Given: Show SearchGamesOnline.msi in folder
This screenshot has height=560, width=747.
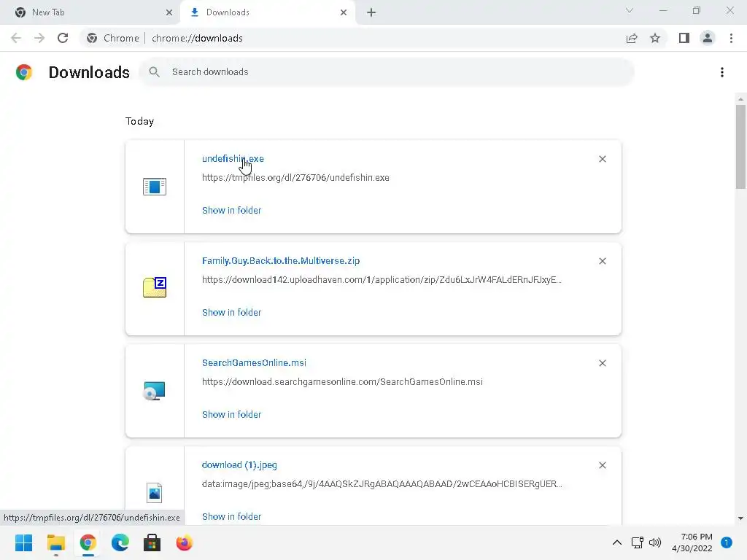Looking at the screenshot, I should [231, 414].
